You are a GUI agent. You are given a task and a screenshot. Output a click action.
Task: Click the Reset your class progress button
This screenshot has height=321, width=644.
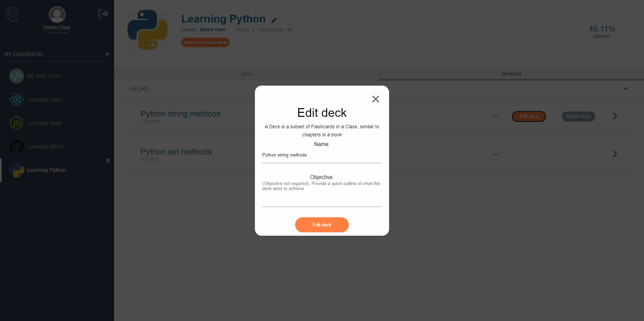205,42
